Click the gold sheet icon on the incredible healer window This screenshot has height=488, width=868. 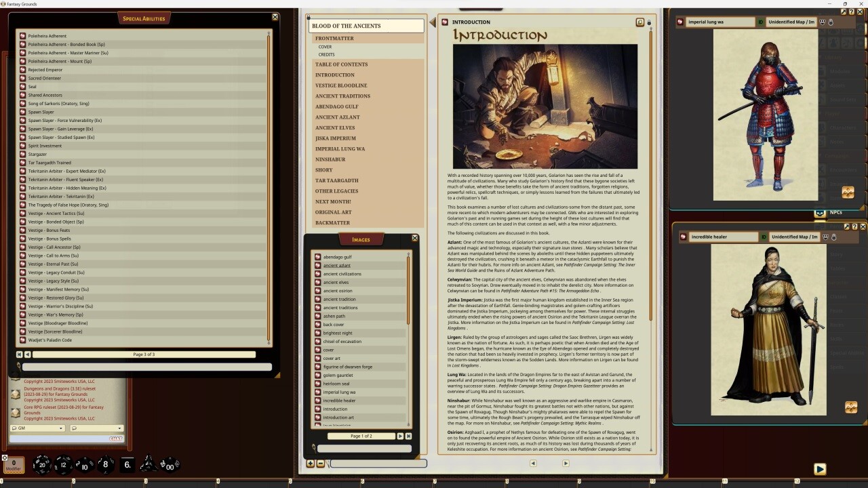(851, 407)
